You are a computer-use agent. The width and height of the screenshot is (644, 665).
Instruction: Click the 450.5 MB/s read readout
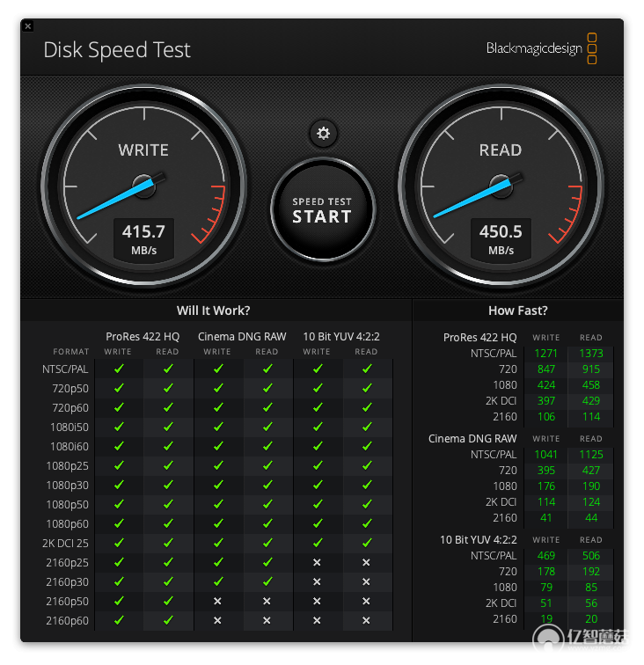coord(501,239)
